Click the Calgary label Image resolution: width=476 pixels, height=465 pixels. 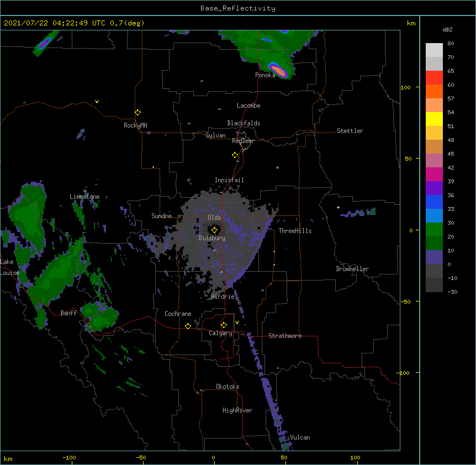(220, 333)
